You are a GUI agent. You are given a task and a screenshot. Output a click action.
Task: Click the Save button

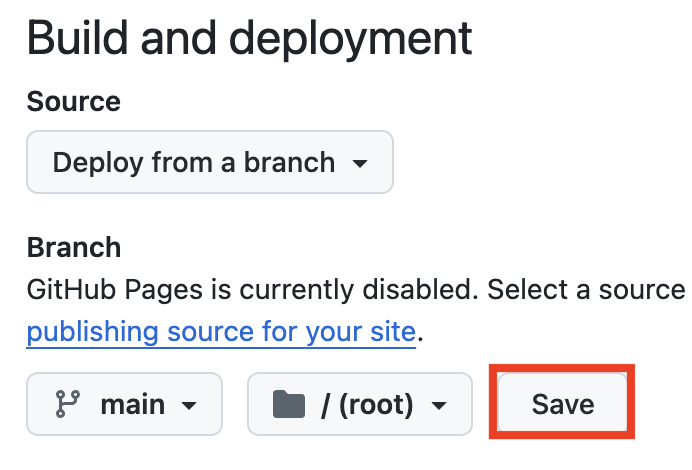click(x=562, y=403)
